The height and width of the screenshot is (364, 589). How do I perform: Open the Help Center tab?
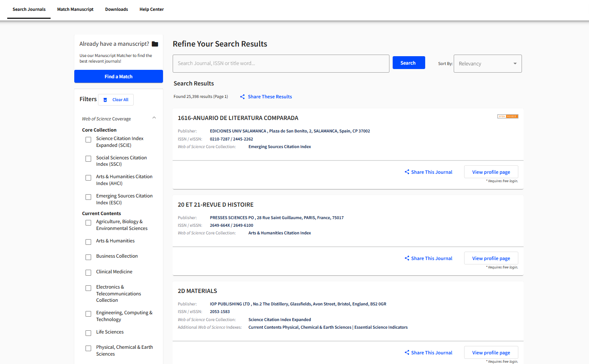point(151,9)
